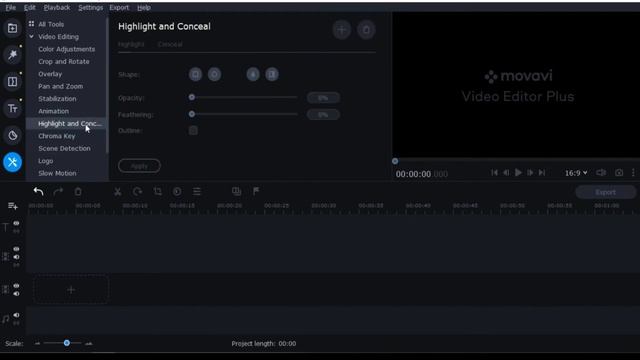The width and height of the screenshot is (640, 360).
Task: Switch to the Conceal tab
Action: [170, 44]
